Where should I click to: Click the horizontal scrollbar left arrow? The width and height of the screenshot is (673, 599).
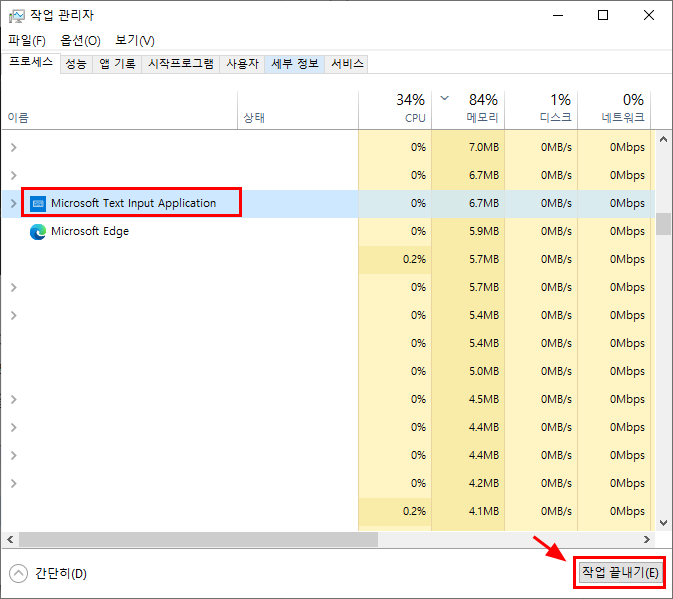[10, 539]
